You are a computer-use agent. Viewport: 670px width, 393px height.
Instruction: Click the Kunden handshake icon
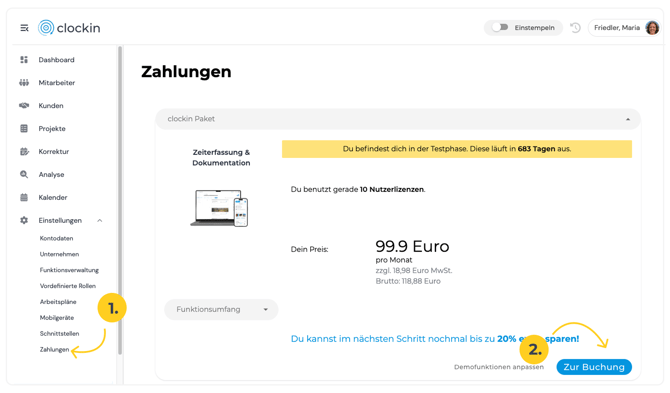coord(24,106)
